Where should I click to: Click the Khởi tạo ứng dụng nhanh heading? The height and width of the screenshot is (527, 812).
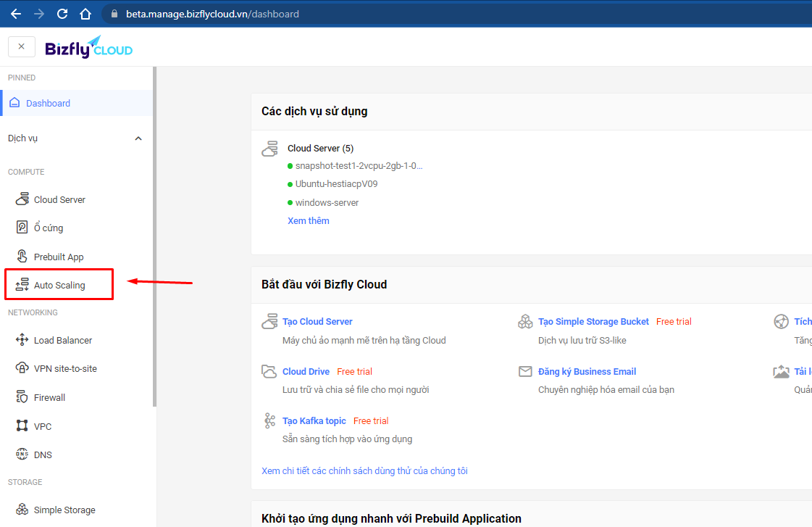point(391,518)
